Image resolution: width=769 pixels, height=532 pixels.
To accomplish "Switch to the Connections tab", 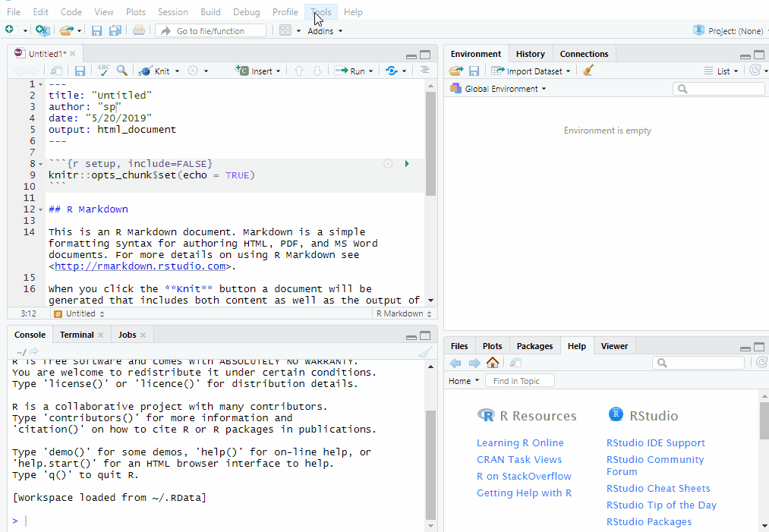I will (584, 54).
